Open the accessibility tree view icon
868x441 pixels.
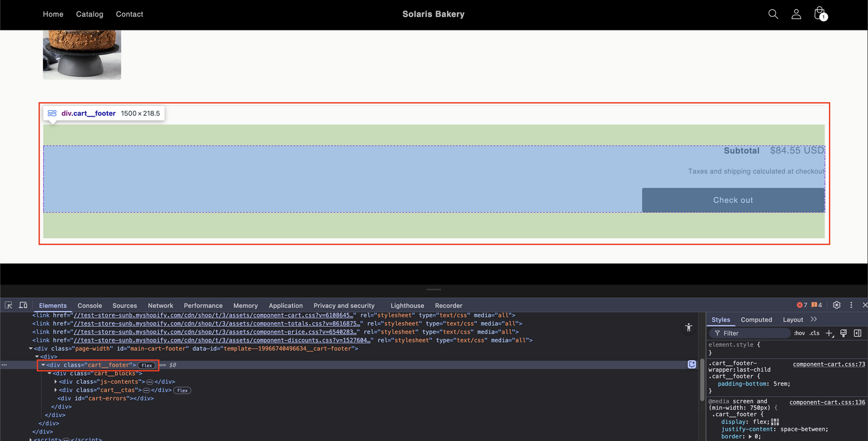688,327
